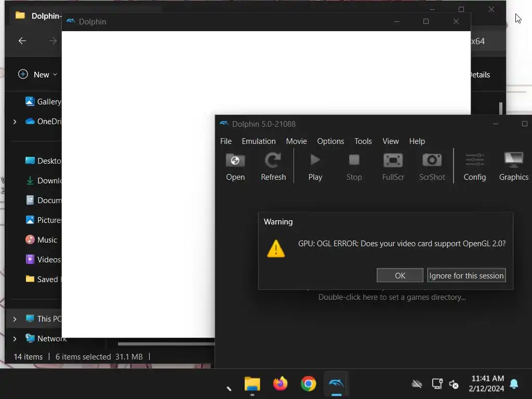Click the network display tray icon
Image resolution: width=532 pixels, height=399 pixels.
(437, 384)
